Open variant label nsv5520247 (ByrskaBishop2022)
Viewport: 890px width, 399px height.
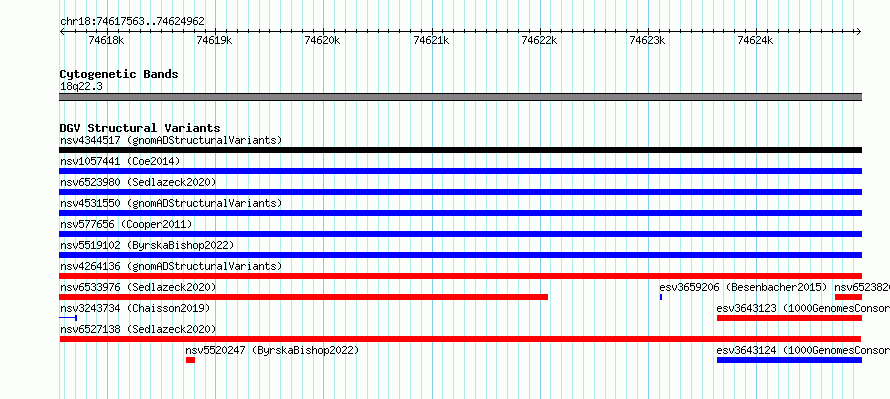272,350
